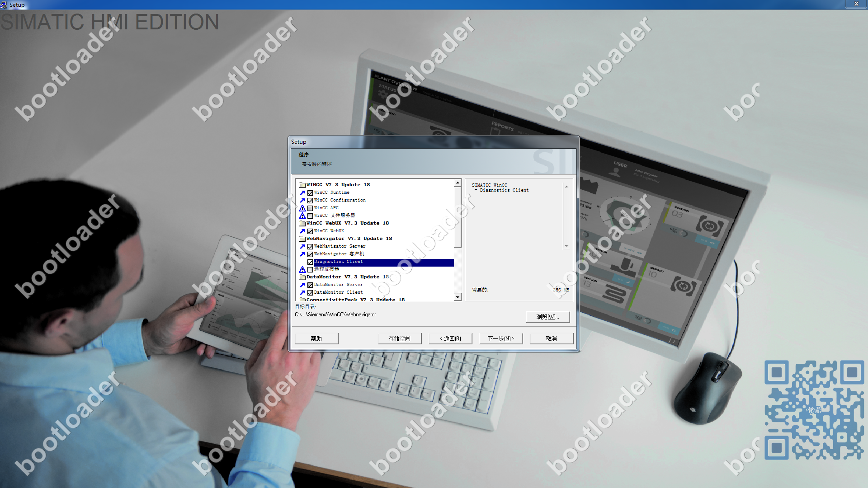
Task: Select the WINCC V7.3 Update 18 group row
Action: coord(338,185)
